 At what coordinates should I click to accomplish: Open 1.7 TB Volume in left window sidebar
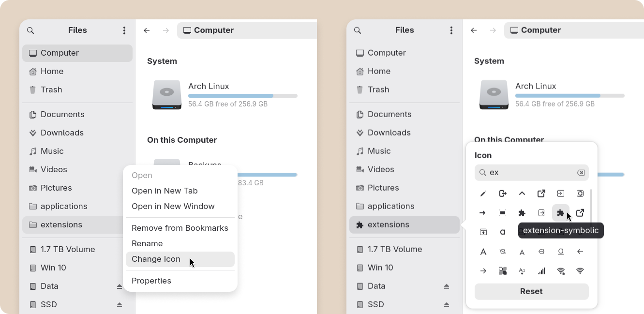coord(77,250)
